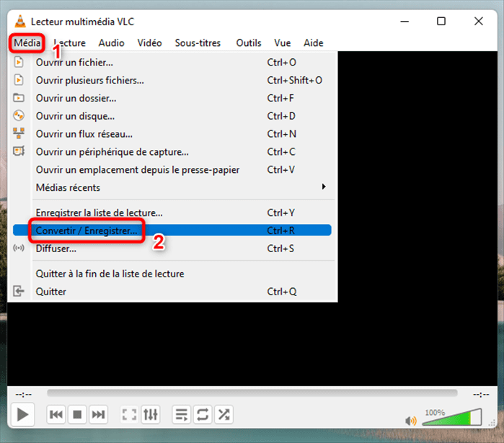Click the Ctrl+R shortcut text
The height and width of the screenshot is (443, 504).
(281, 231)
